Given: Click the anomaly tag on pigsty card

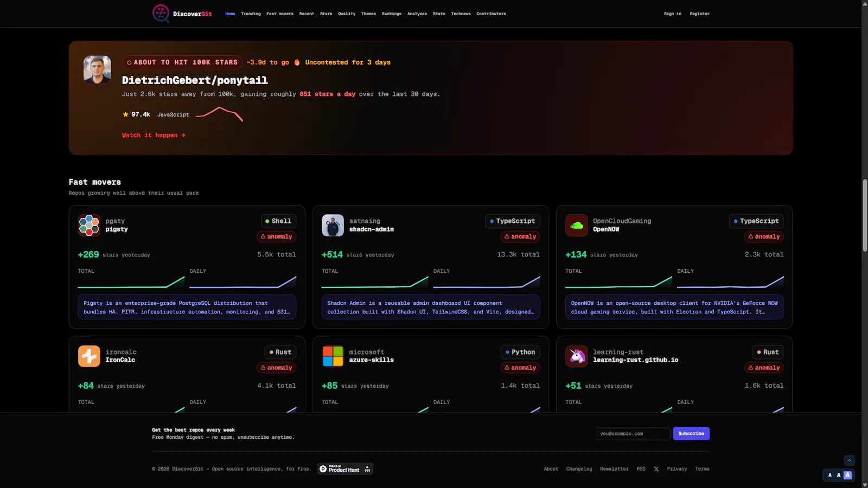Looking at the screenshot, I should [x=276, y=236].
